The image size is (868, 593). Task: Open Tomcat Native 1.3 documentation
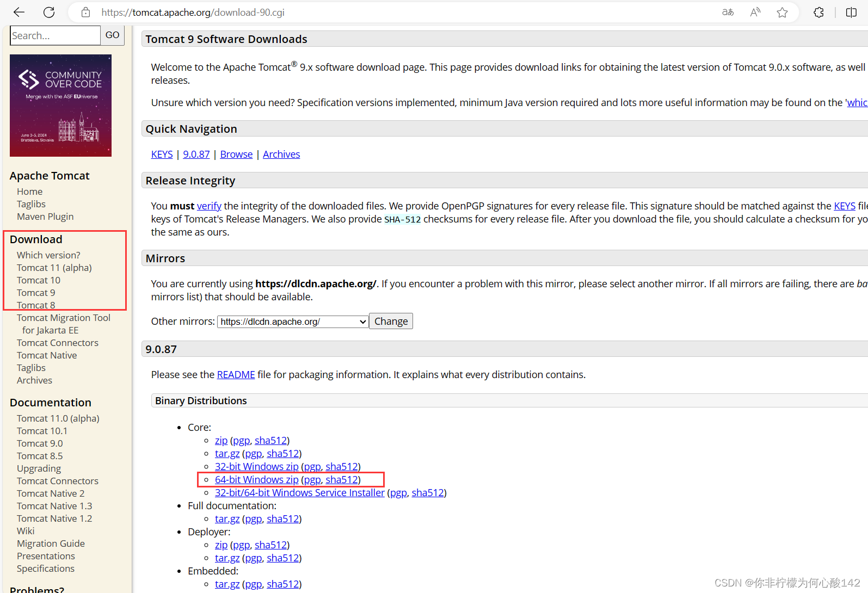pos(54,506)
